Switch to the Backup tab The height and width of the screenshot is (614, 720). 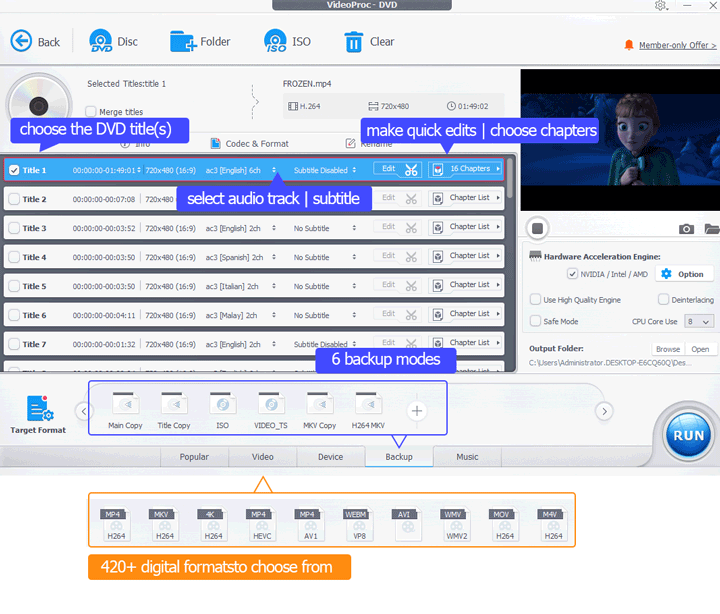[x=399, y=457]
